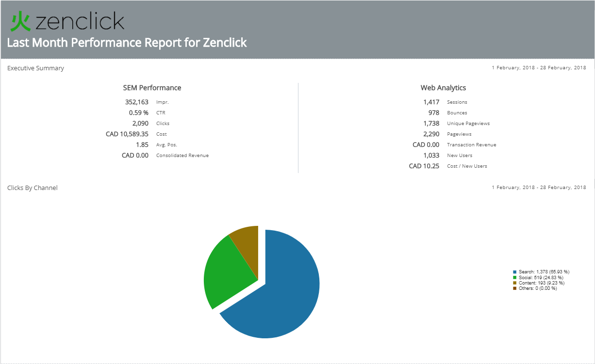The height and width of the screenshot is (364, 595).
Task: Click the Impr. metric label
Action: [163, 102]
